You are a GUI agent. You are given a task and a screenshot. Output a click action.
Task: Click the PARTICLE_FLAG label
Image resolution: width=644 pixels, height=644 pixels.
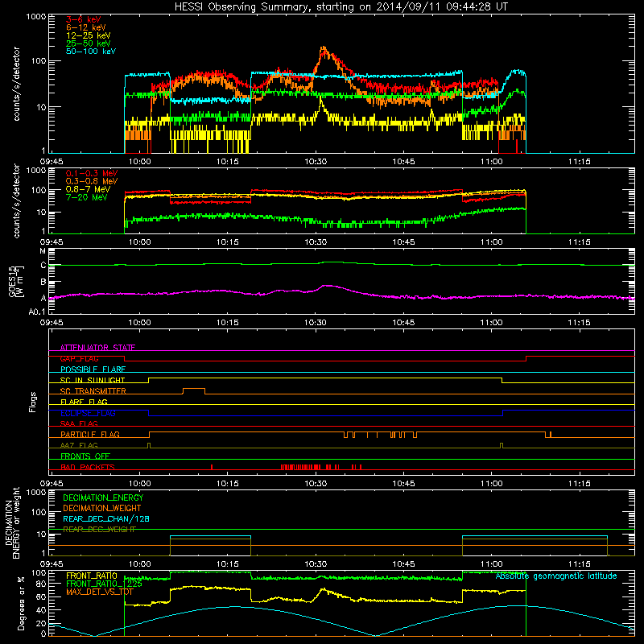click(x=90, y=435)
